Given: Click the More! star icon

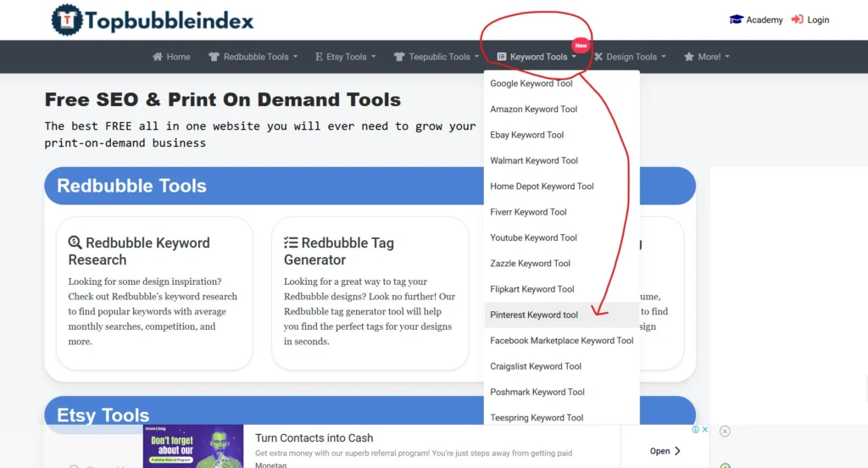Looking at the screenshot, I should (x=688, y=57).
